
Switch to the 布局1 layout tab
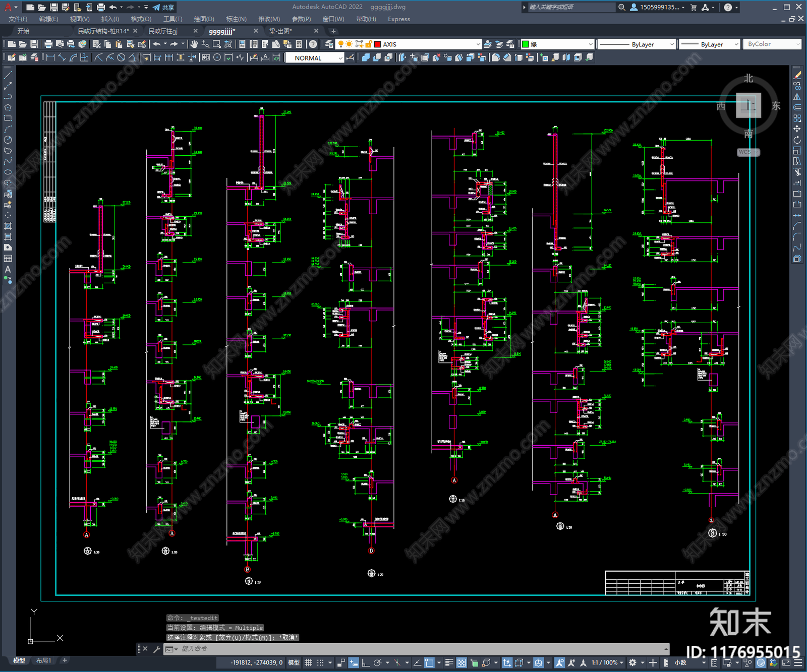point(44,660)
